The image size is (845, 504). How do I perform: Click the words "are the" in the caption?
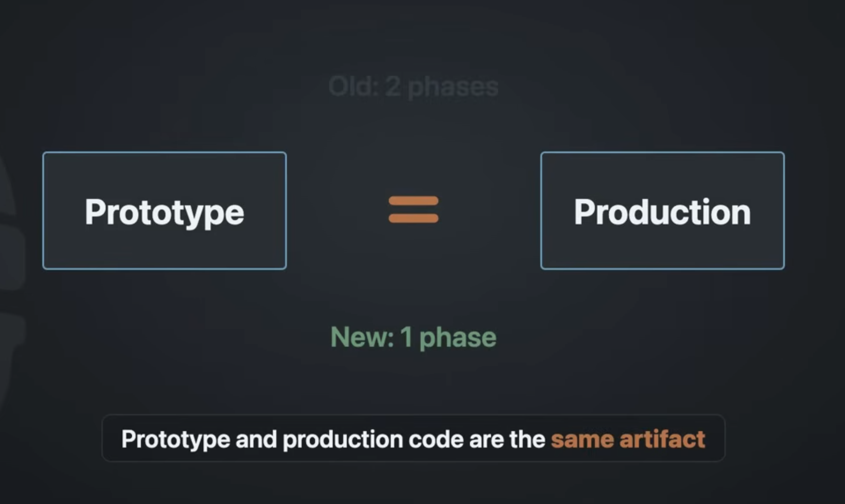point(507,439)
